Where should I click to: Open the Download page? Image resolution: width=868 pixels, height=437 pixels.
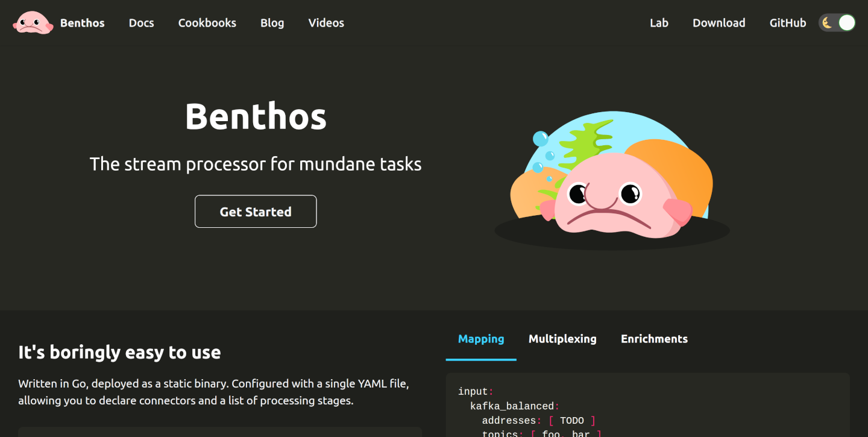coord(719,23)
